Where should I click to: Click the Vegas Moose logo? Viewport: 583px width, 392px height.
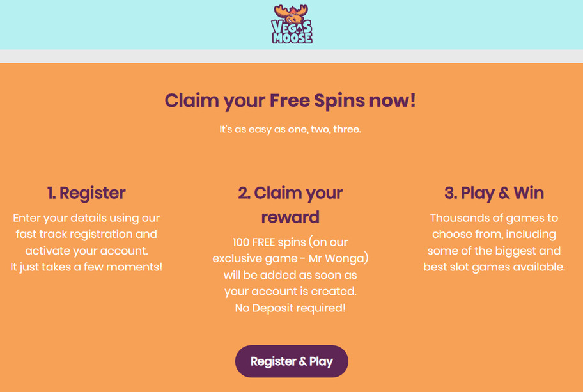tap(291, 24)
